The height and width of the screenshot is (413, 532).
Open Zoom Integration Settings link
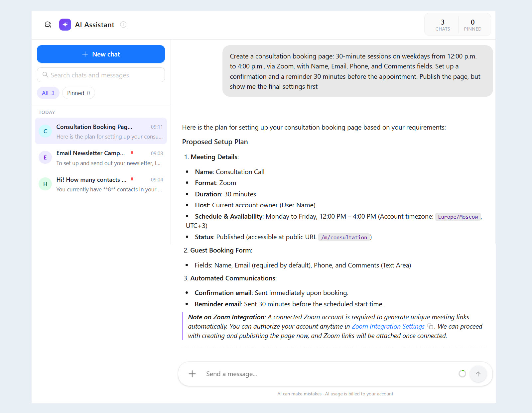[388, 327]
